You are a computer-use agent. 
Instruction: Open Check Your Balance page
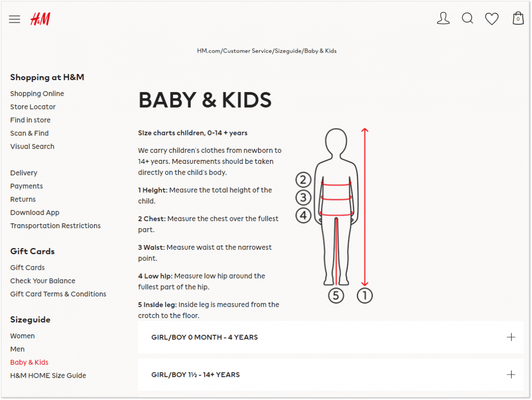click(43, 280)
